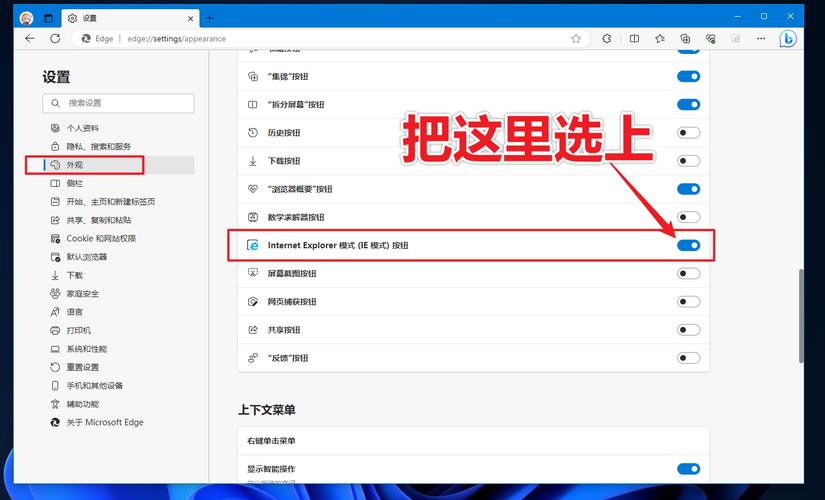
Task: Enable the 共享按钮 switch
Action: click(688, 329)
